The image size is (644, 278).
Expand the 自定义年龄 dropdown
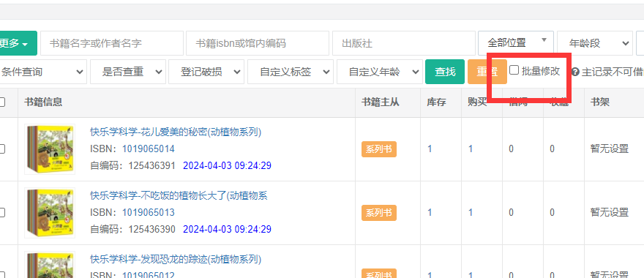coord(380,72)
